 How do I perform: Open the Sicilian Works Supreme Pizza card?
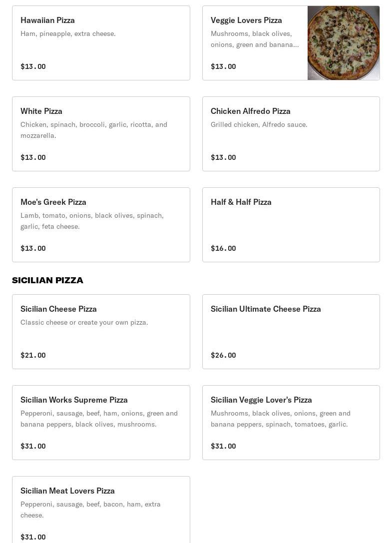pos(101,423)
